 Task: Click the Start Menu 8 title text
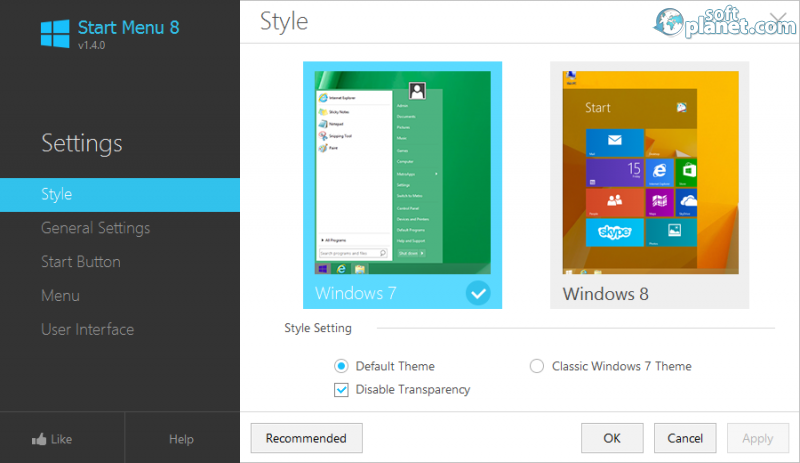(129, 28)
